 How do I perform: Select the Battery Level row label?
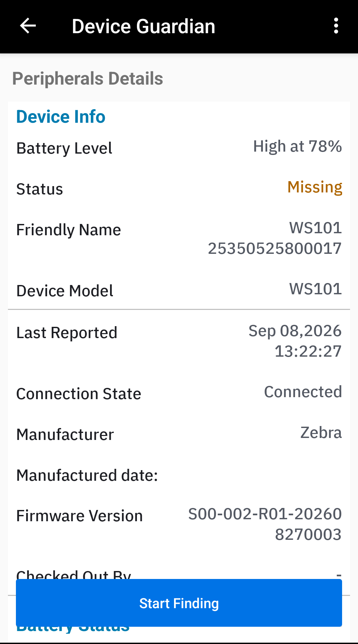tap(64, 148)
